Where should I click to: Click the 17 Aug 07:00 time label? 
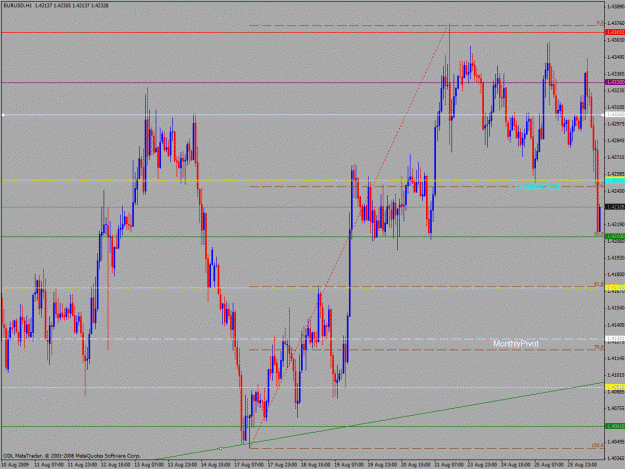(x=249, y=465)
